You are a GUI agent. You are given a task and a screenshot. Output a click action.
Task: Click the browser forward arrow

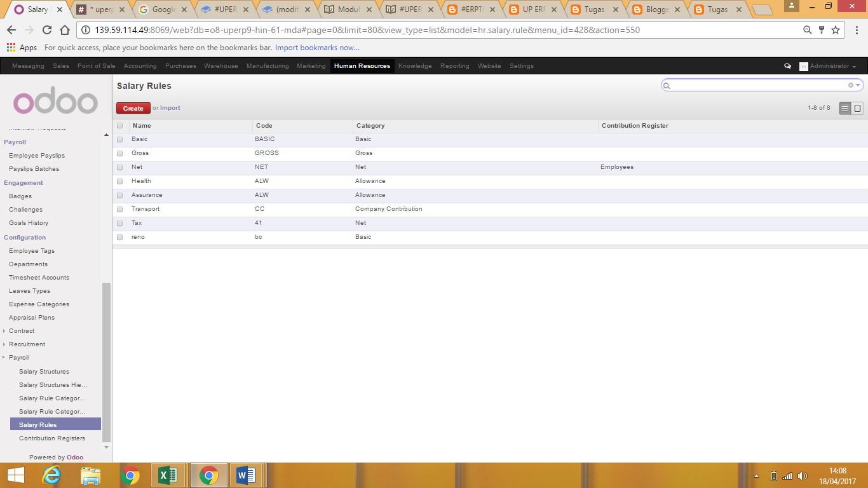coord(29,30)
